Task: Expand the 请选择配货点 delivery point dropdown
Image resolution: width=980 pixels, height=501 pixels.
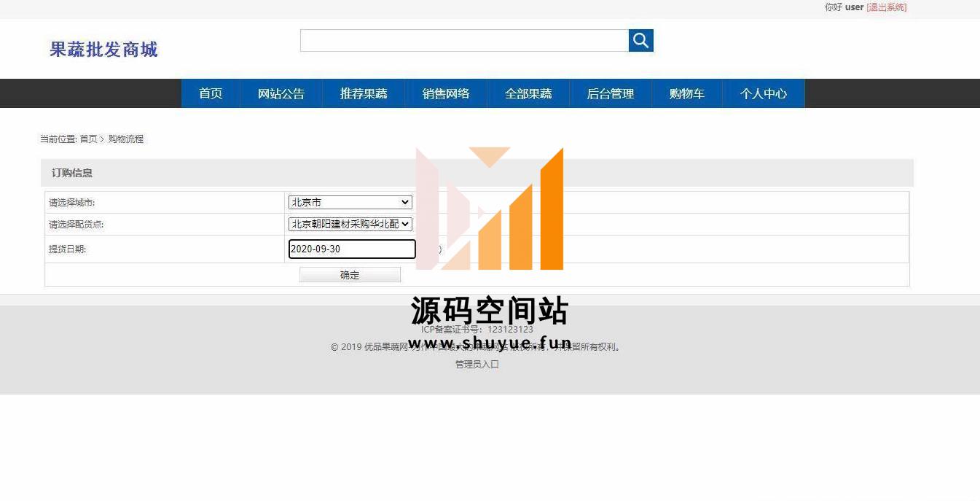Action: pos(350,225)
